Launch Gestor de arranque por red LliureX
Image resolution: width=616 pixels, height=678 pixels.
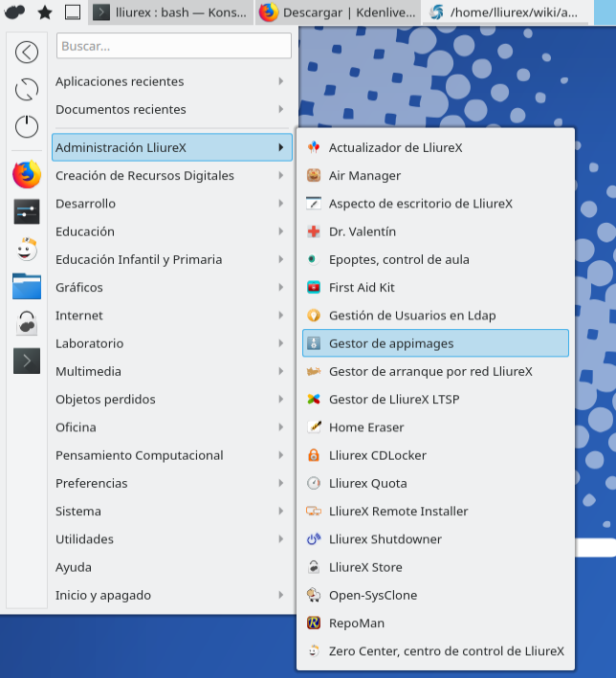point(435,371)
